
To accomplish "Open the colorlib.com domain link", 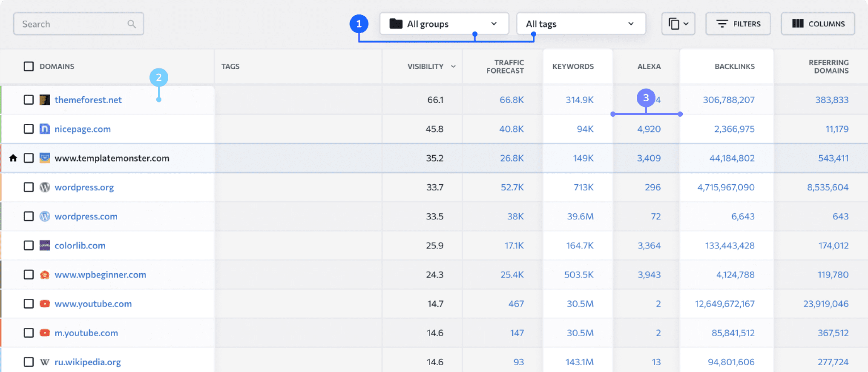I will click(x=80, y=246).
